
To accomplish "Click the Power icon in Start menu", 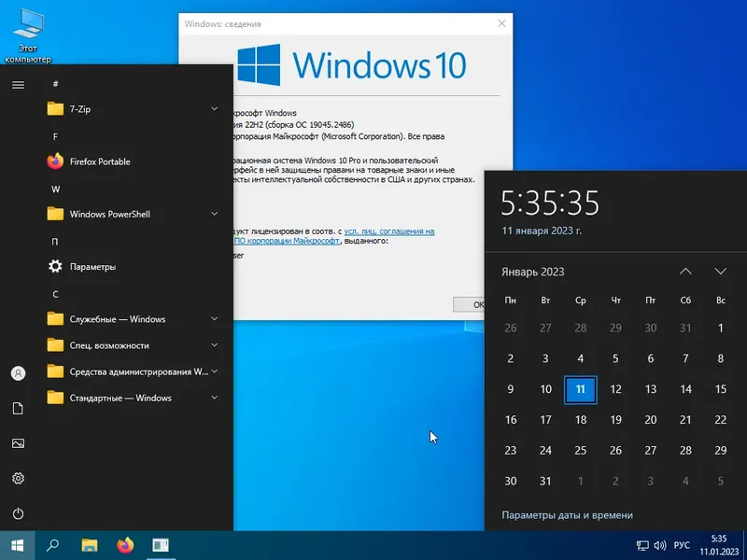I will coord(17,512).
